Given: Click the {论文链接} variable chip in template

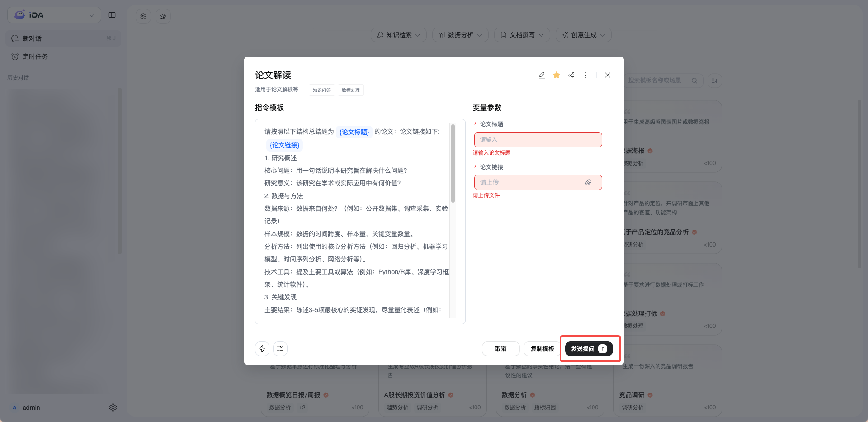Looking at the screenshot, I should (285, 145).
